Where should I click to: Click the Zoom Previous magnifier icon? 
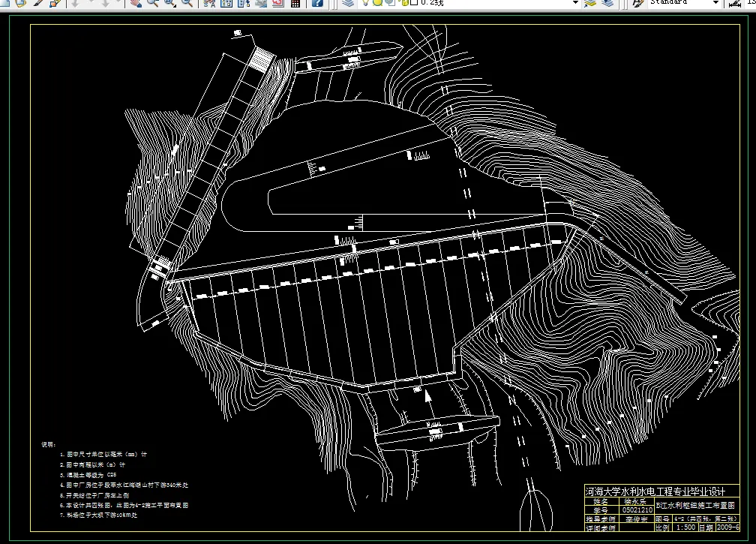pos(187,3)
